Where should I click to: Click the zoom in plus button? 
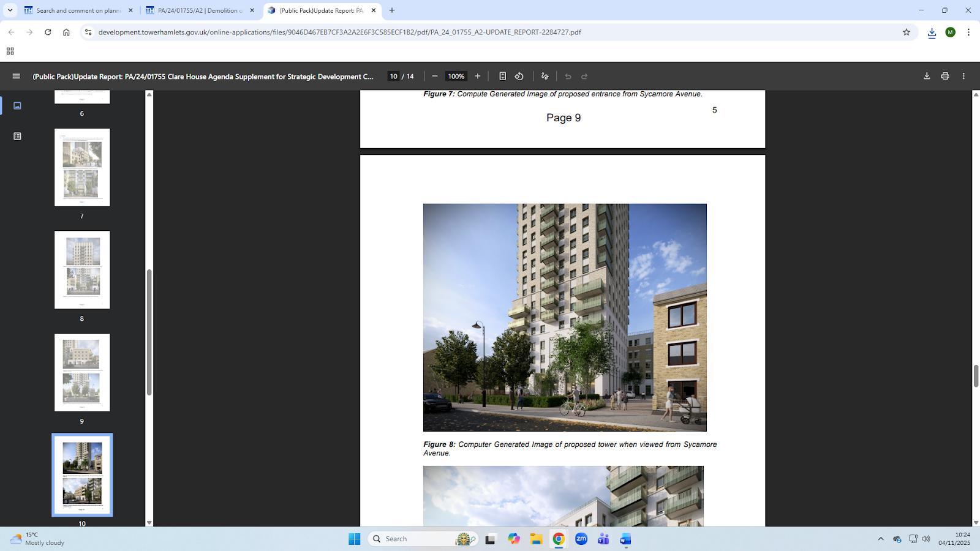click(478, 77)
